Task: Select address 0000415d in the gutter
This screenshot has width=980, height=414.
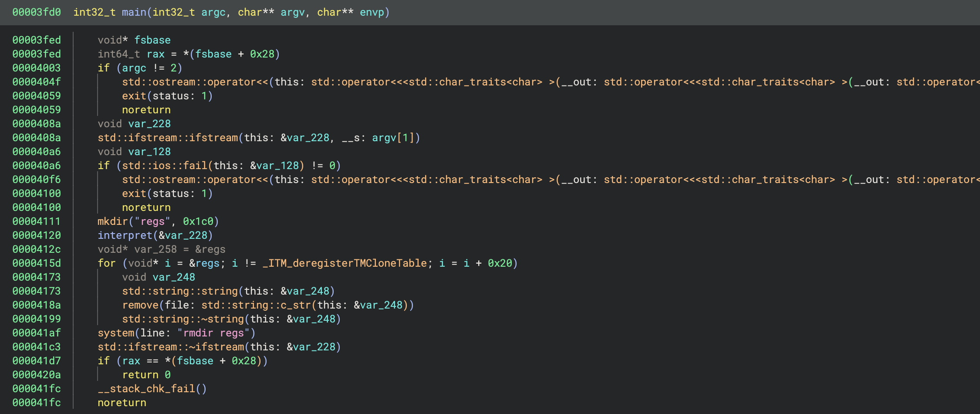Action: [x=37, y=263]
